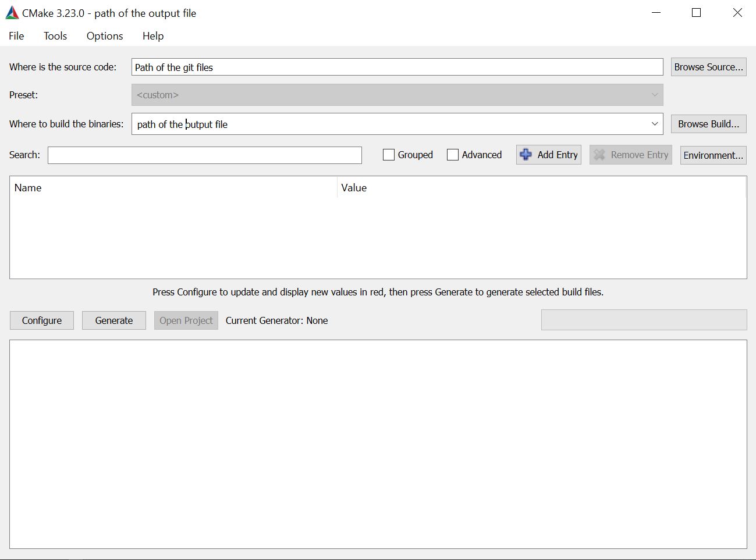The height and width of the screenshot is (560, 756).
Task: Click into the build binaries path text
Action: pyautogui.click(x=182, y=124)
